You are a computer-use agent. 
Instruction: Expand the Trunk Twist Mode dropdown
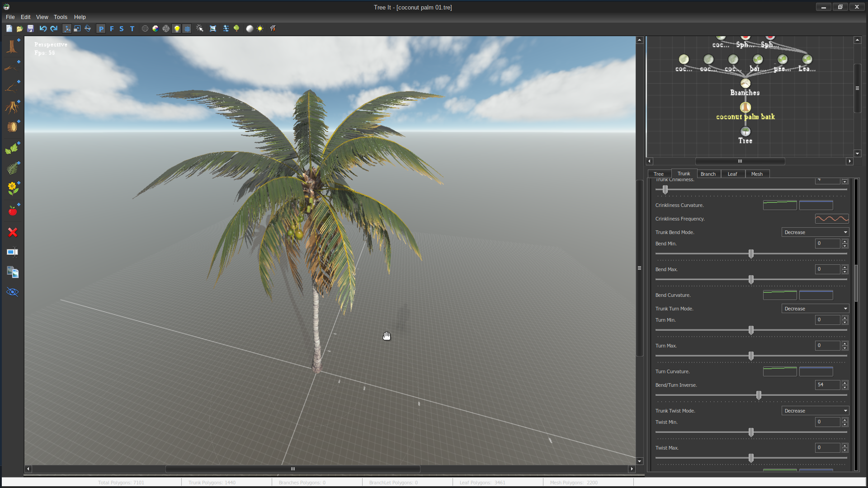click(x=815, y=411)
